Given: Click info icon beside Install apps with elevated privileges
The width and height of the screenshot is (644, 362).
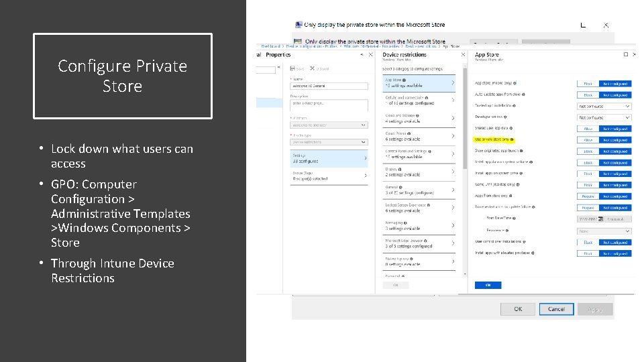Looking at the screenshot, I should point(533,253).
